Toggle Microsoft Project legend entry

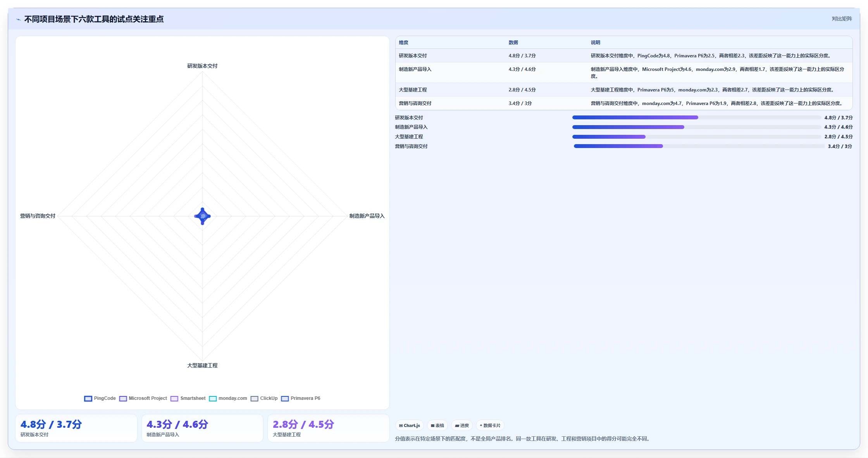coord(143,398)
